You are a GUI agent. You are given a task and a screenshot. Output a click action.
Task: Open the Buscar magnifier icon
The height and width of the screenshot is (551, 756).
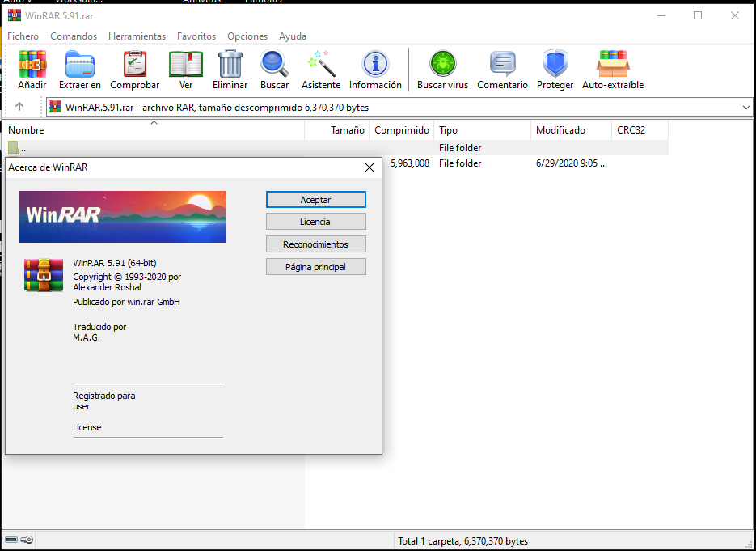click(x=274, y=64)
